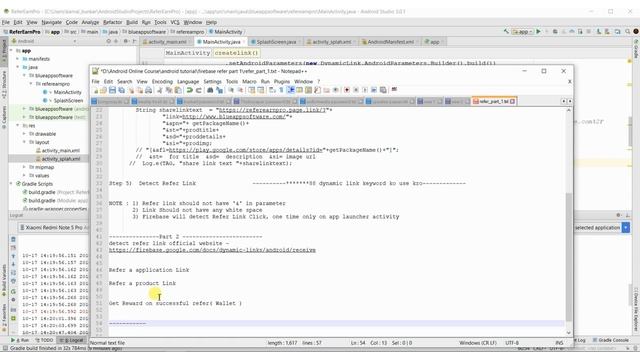Open the Notepad++ Encoding menu

tap(162, 82)
